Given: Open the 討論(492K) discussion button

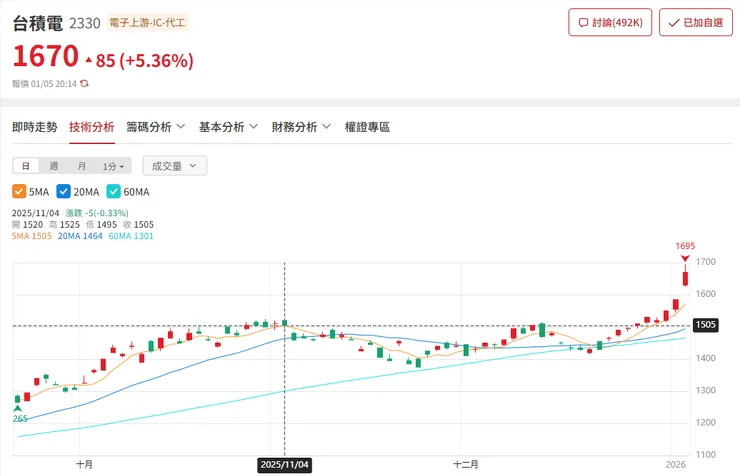Looking at the screenshot, I should tap(610, 22).
